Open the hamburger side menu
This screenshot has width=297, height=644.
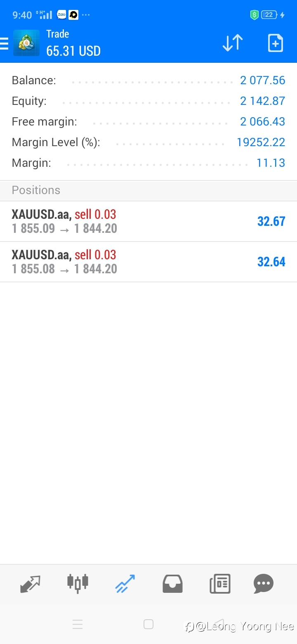(4, 43)
